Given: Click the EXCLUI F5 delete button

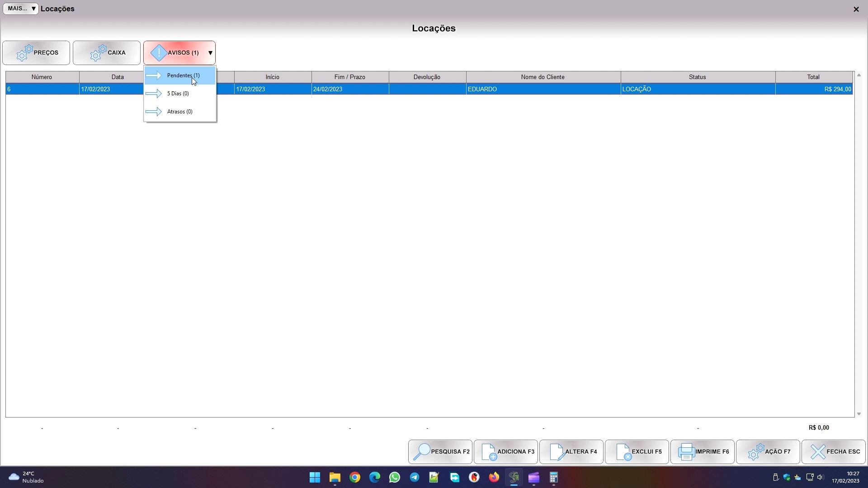Looking at the screenshot, I should click(637, 452).
